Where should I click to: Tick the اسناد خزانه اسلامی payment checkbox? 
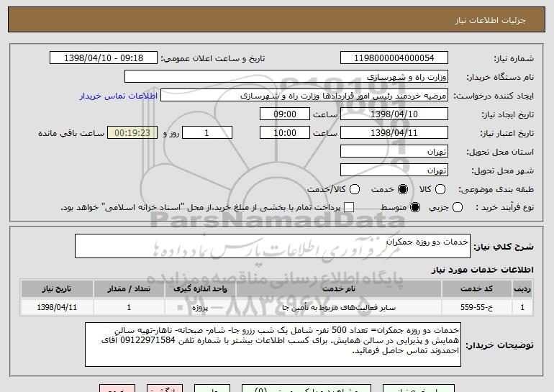[349, 207]
